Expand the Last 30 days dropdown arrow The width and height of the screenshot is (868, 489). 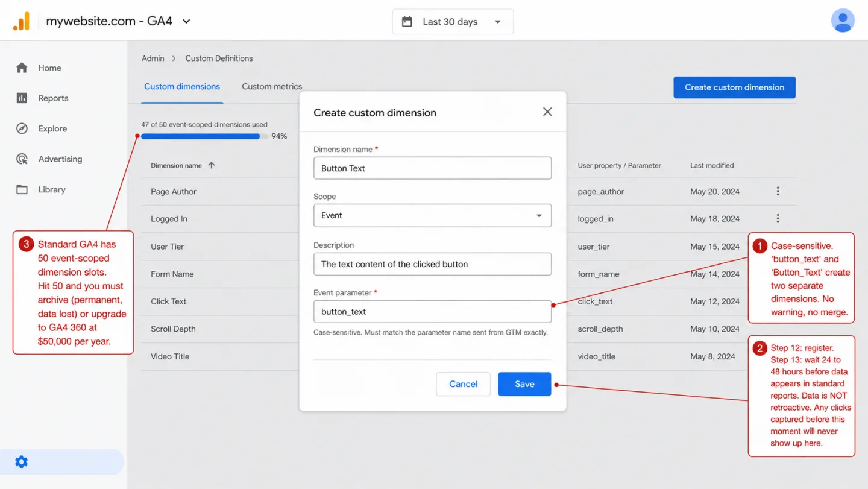(x=498, y=22)
